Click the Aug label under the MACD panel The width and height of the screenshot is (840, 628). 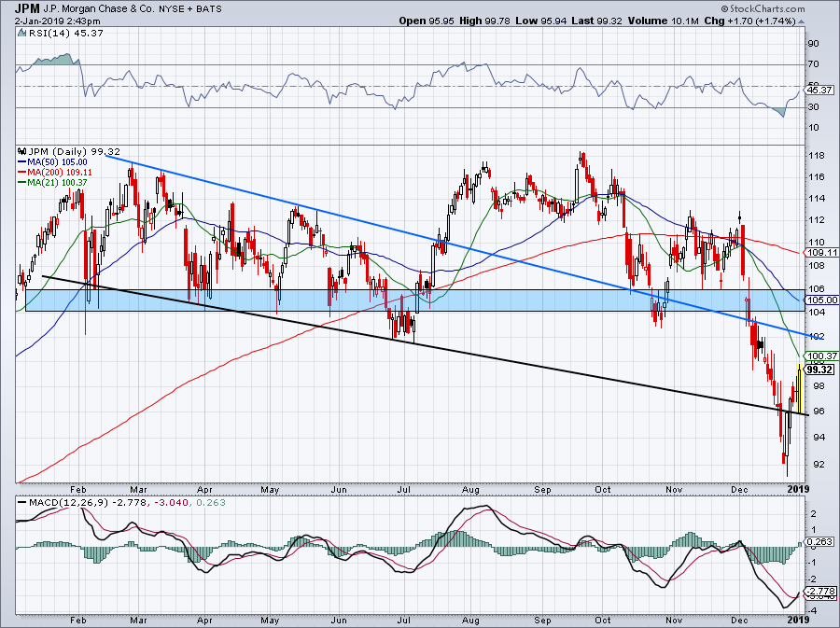pyautogui.click(x=469, y=620)
